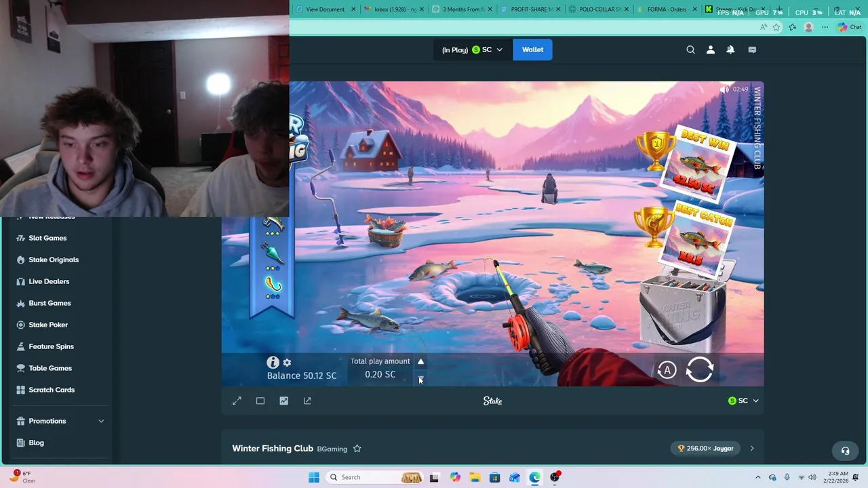Open taskbar clock showing 2:49 AM
Viewport: 868px width, 488px height.
(x=835, y=477)
